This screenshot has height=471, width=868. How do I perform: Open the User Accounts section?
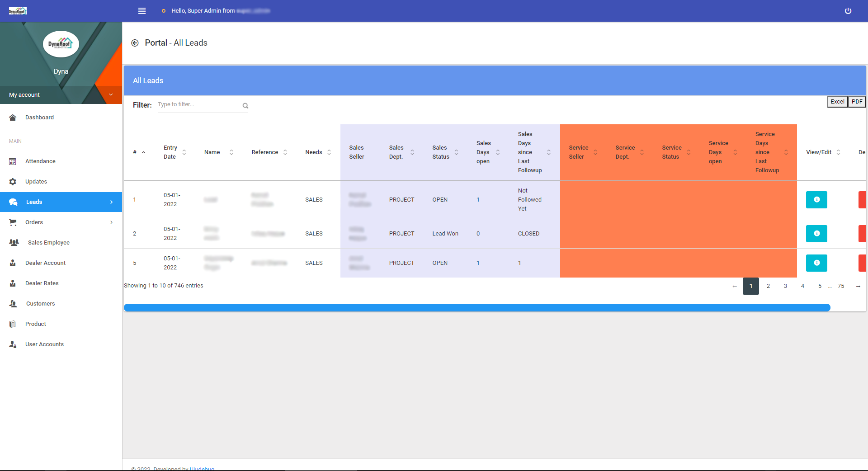point(45,344)
